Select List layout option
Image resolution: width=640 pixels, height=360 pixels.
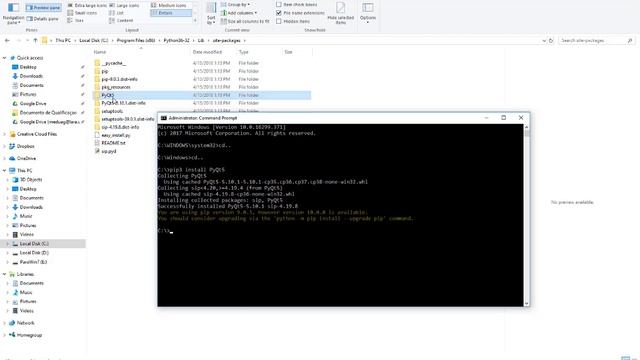coord(116,13)
